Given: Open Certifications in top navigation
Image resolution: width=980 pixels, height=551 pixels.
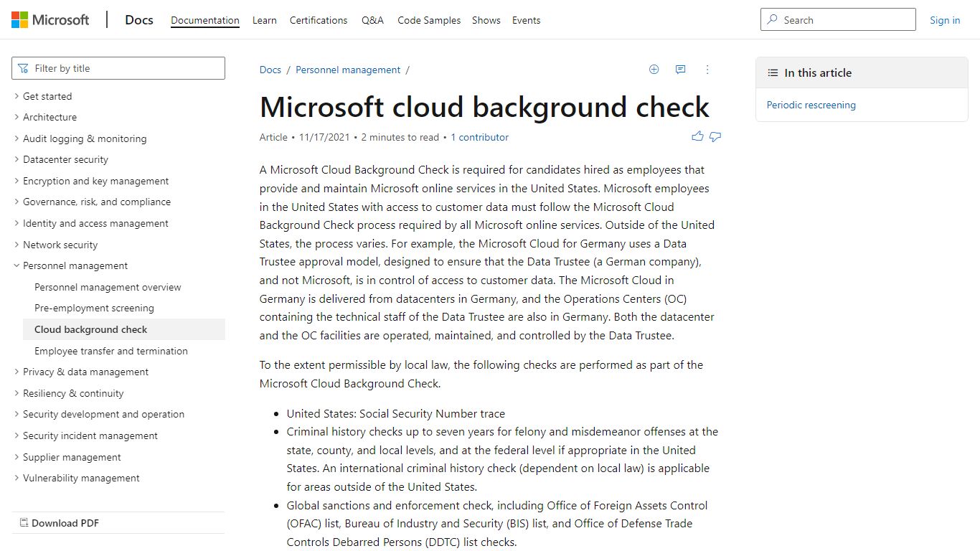Looking at the screenshot, I should coord(319,20).
